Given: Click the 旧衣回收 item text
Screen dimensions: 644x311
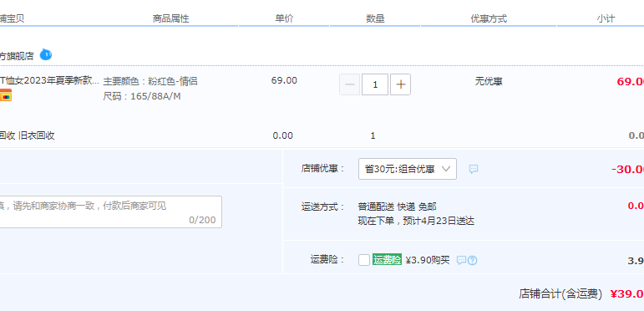Looking at the screenshot, I should [x=37, y=135].
